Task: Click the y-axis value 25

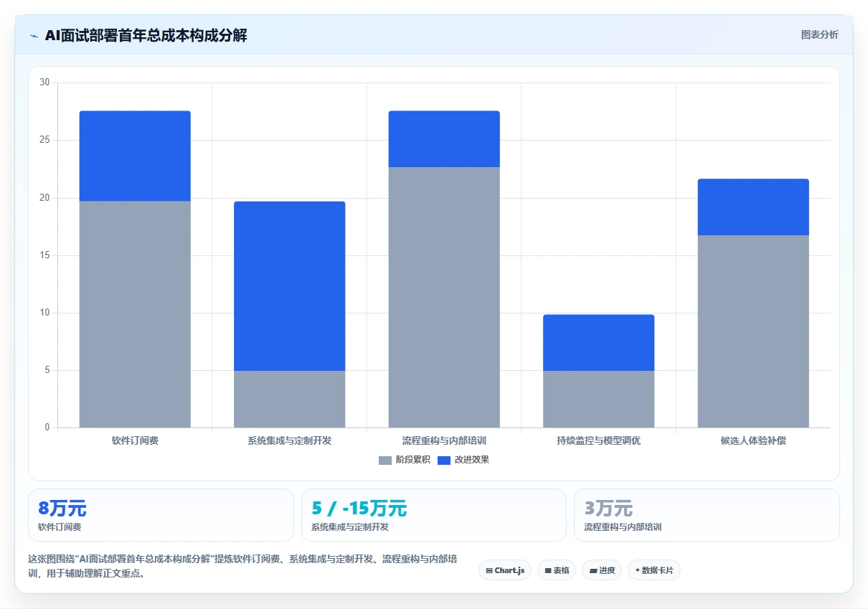Action: (44, 140)
